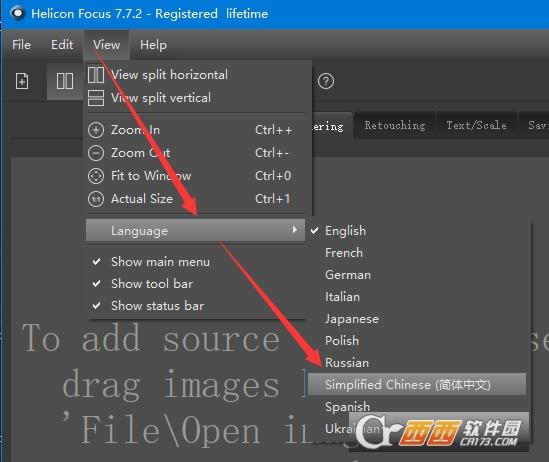Viewport: 549px width, 462px height.
Task: Select German language
Action: (x=417, y=275)
